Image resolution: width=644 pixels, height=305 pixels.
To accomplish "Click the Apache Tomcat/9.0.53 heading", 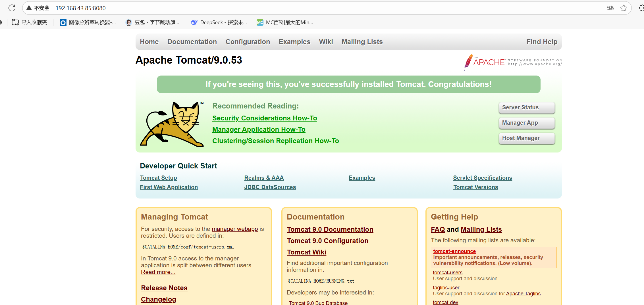I will [189, 60].
